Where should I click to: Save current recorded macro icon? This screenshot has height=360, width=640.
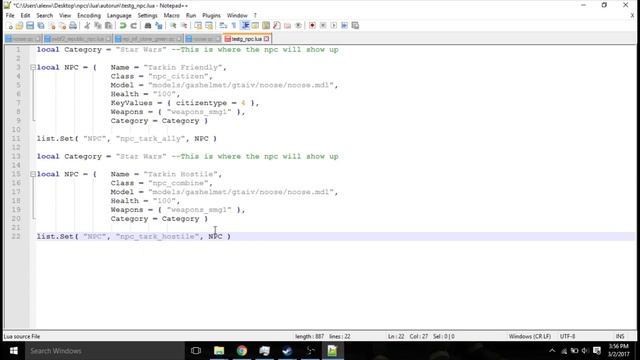(x=355, y=26)
